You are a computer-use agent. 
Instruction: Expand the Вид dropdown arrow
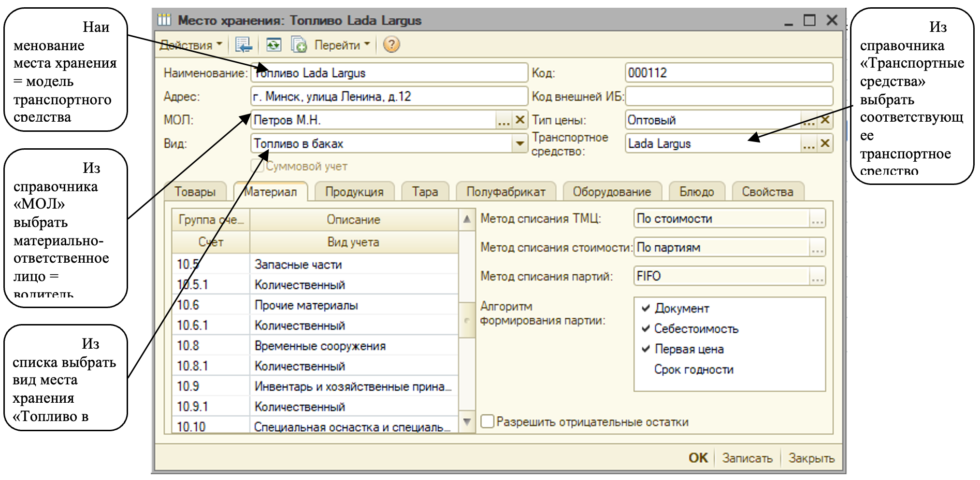pos(519,143)
